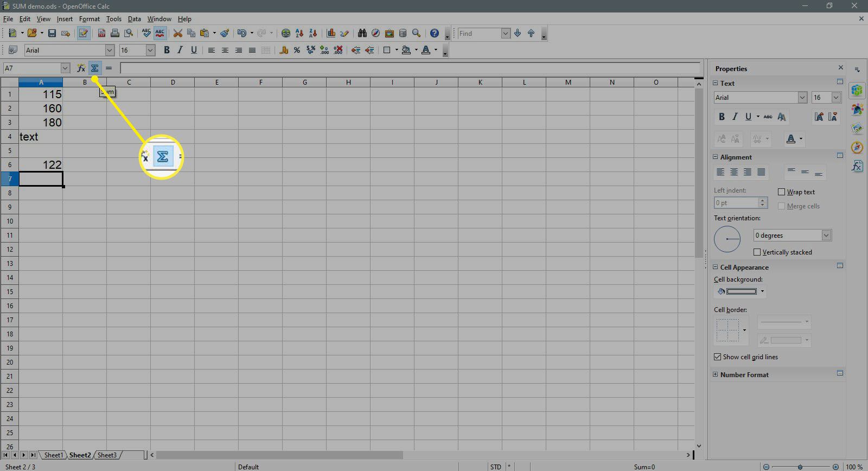868x471 pixels.
Task: Open the Find toolbar dropdown arrow
Action: [x=506, y=33]
